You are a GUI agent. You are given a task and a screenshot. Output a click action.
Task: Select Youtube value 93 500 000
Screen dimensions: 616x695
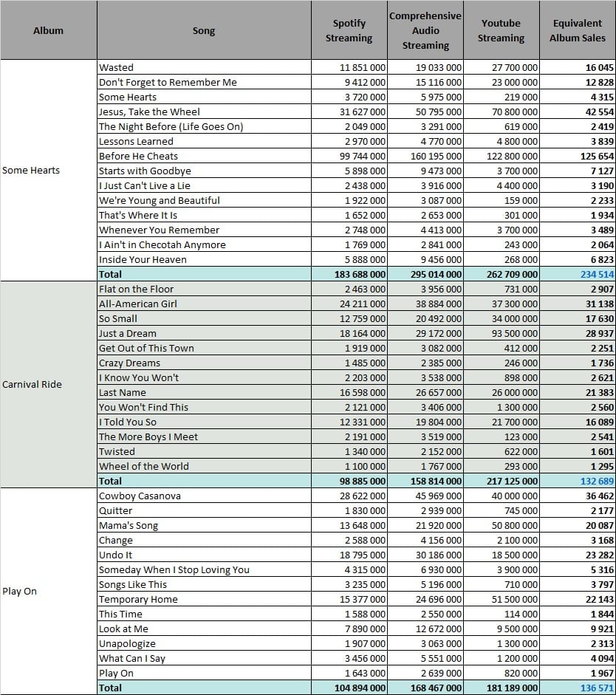tap(502, 333)
